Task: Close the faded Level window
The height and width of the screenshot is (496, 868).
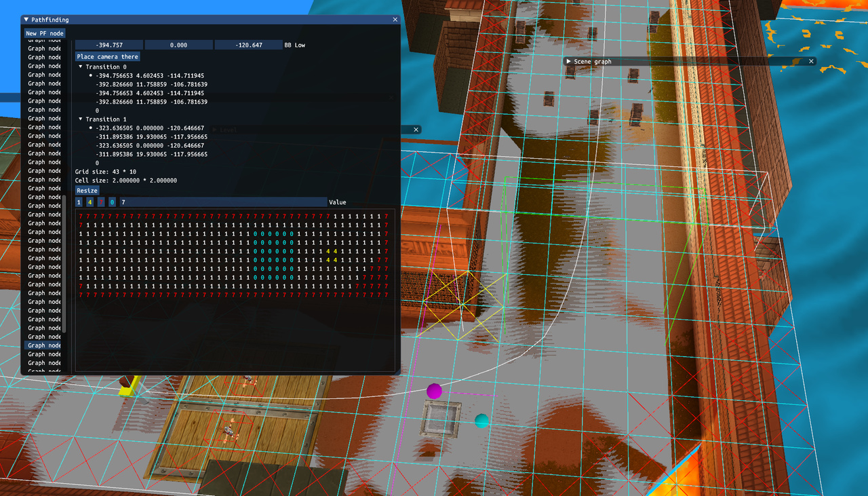Action: [416, 130]
